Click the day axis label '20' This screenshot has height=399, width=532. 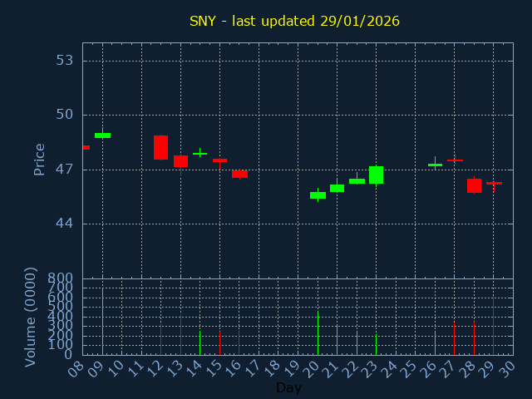point(311,369)
